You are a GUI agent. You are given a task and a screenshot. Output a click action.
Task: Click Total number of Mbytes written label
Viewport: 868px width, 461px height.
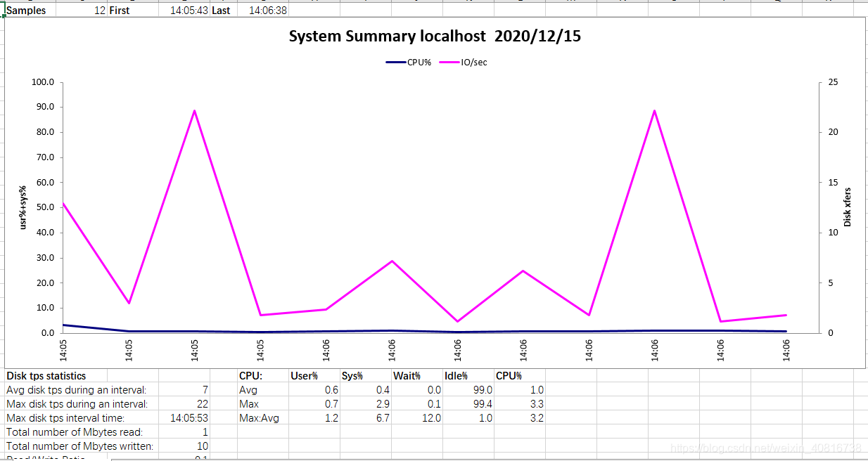82,446
